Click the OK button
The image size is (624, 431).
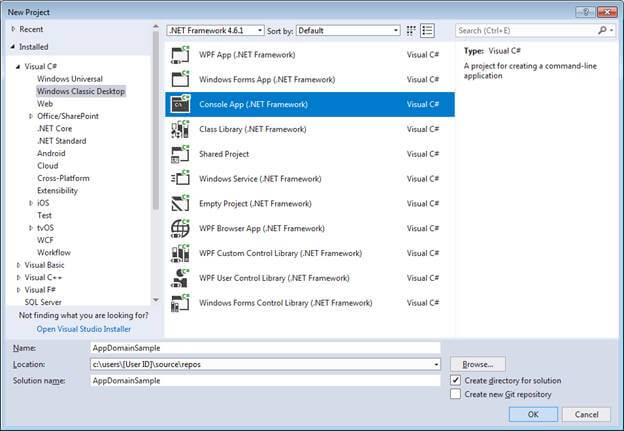[x=533, y=414]
